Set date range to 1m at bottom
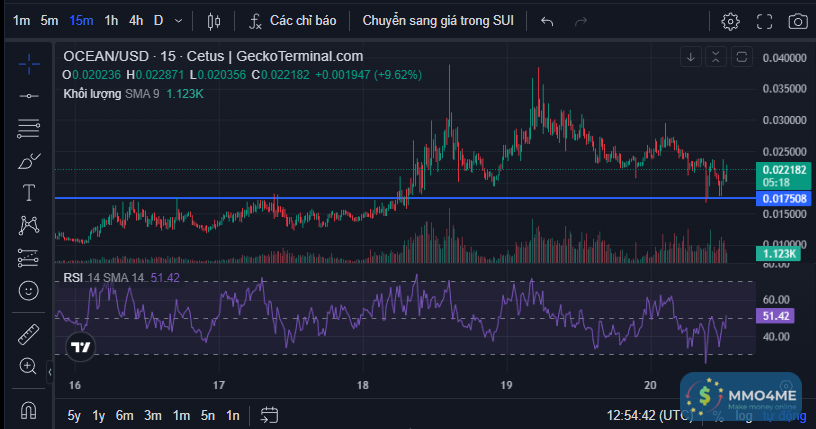 tap(181, 415)
